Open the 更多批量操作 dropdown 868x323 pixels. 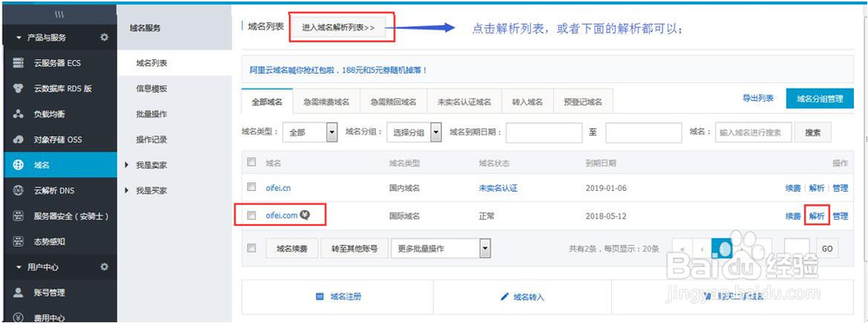[441, 248]
